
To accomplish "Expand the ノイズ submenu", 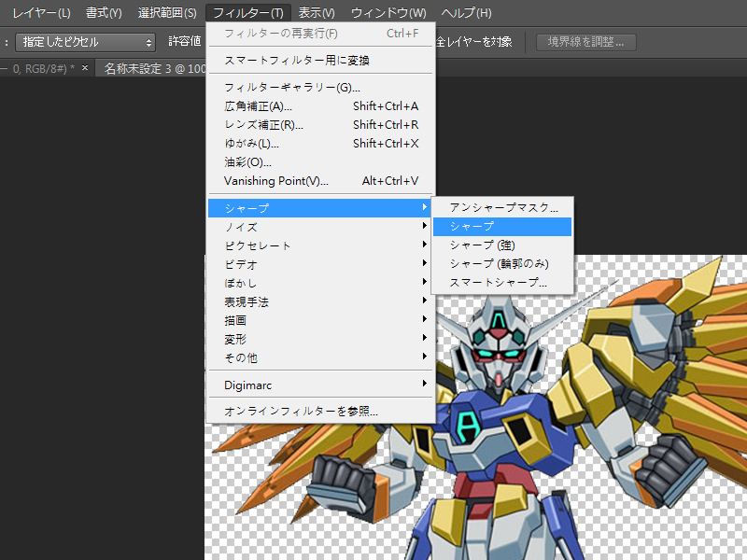I will click(320, 227).
